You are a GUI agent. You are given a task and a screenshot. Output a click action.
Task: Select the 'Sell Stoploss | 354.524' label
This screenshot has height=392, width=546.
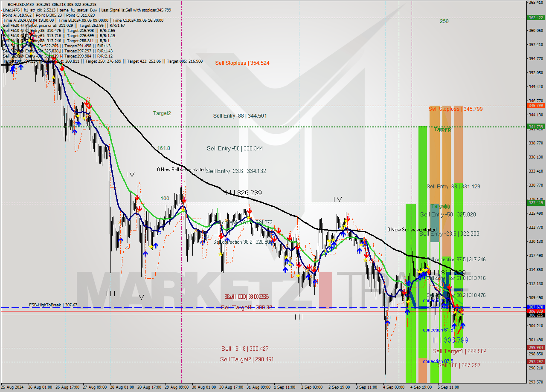(242, 63)
